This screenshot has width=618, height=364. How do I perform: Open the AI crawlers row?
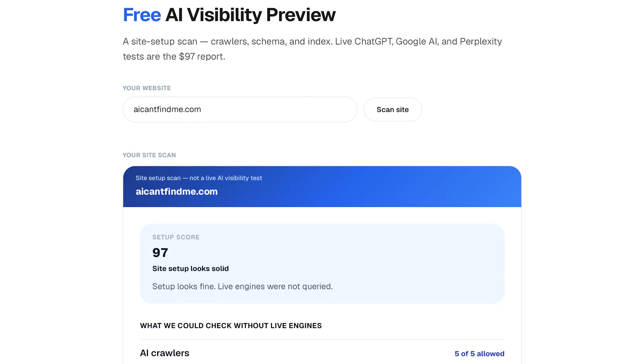(322, 353)
